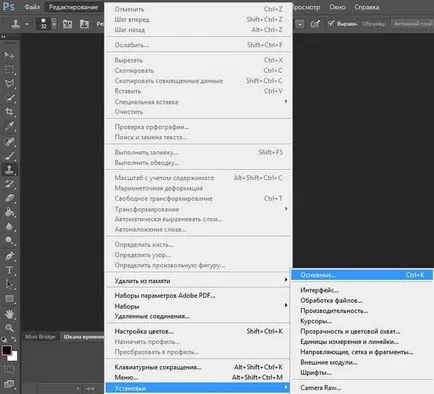Open the Установки submenu entry

pos(198,388)
